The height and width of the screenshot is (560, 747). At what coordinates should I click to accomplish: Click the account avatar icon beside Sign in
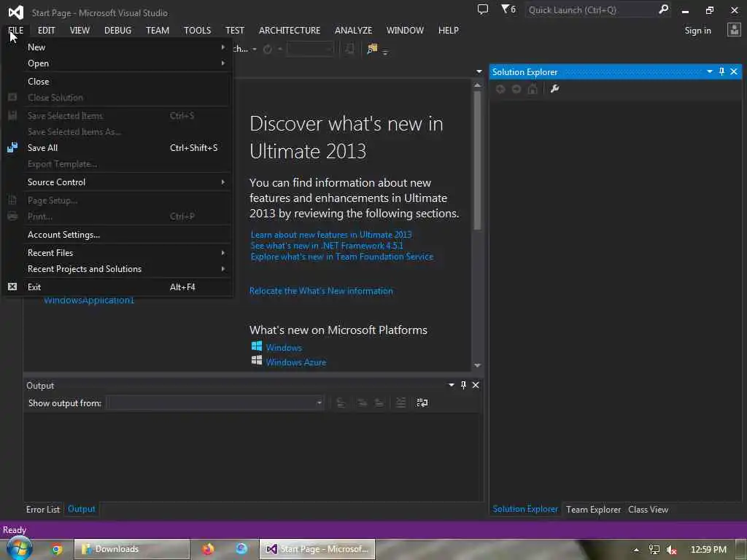pos(734,30)
